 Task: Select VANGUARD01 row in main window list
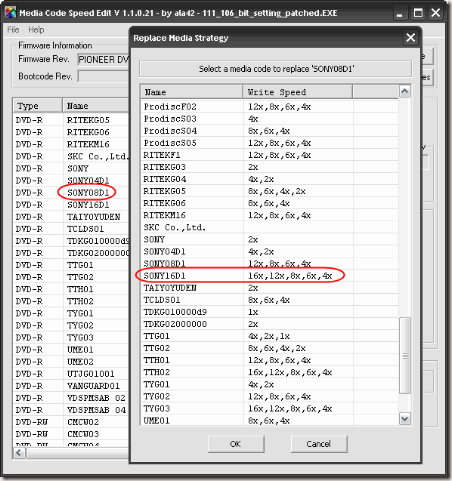[x=71, y=386]
